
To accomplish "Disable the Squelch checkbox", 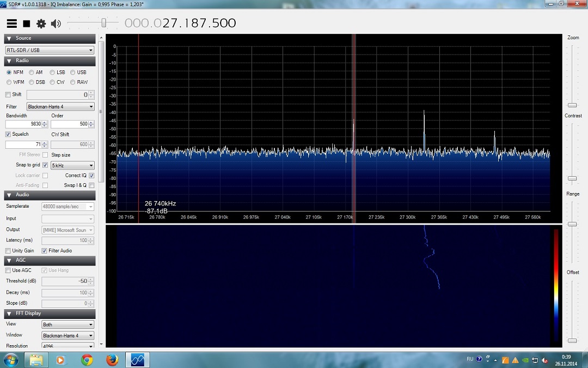I will point(8,134).
